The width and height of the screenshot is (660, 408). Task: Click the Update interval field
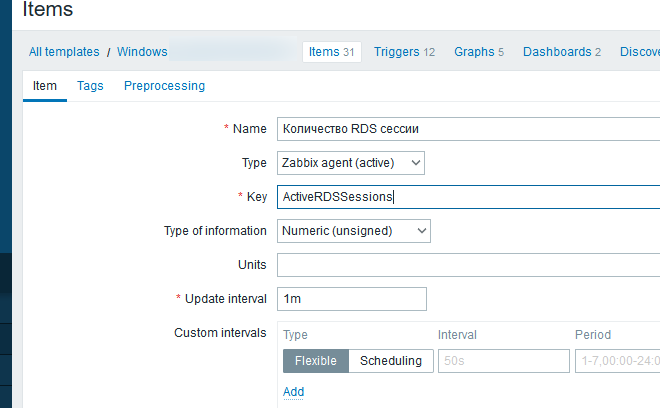coord(351,299)
